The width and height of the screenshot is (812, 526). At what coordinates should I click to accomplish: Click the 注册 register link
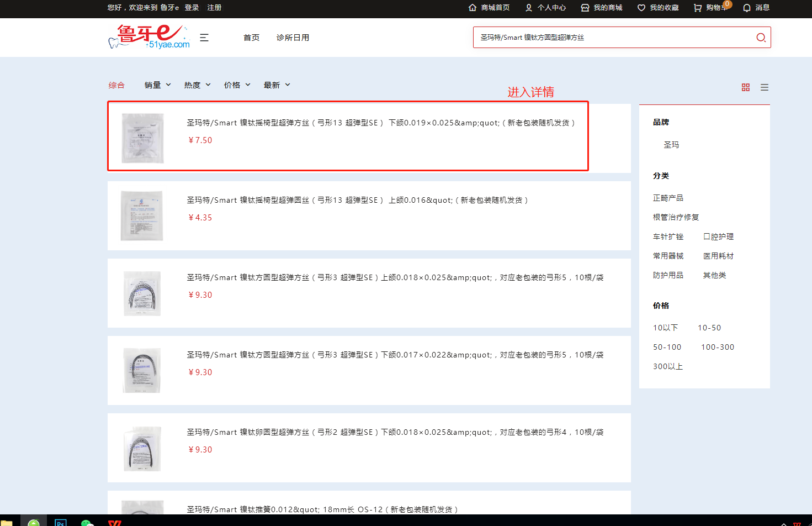coord(214,8)
